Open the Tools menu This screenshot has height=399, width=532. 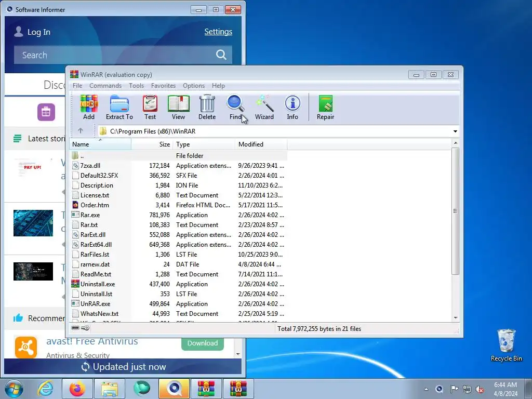click(x=137, y=86)
